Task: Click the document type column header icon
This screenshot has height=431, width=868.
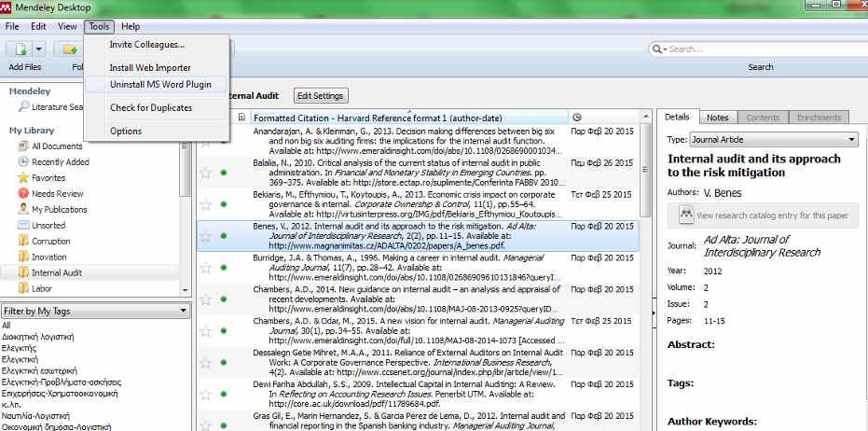Action: (x=241, y=118)
